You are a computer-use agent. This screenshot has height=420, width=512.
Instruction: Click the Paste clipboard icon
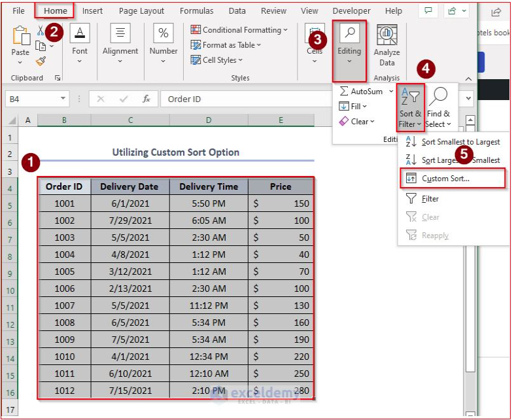point(20,39)
